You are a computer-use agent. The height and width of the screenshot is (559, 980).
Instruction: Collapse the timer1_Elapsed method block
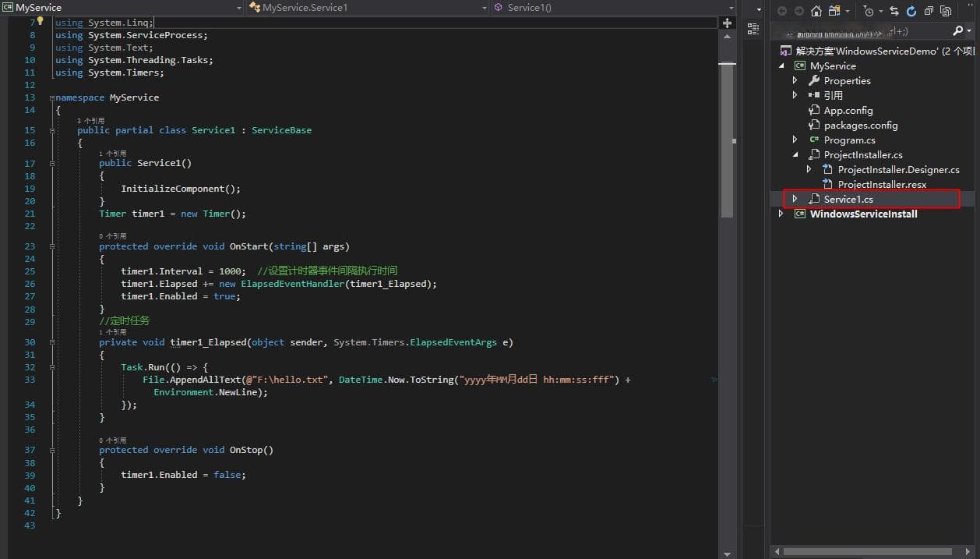[51, 342]
